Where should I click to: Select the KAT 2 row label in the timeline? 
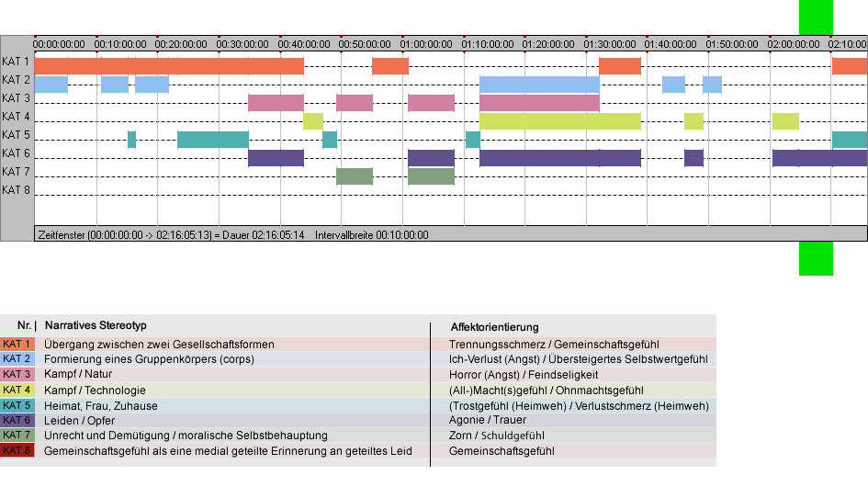(16, 80)
